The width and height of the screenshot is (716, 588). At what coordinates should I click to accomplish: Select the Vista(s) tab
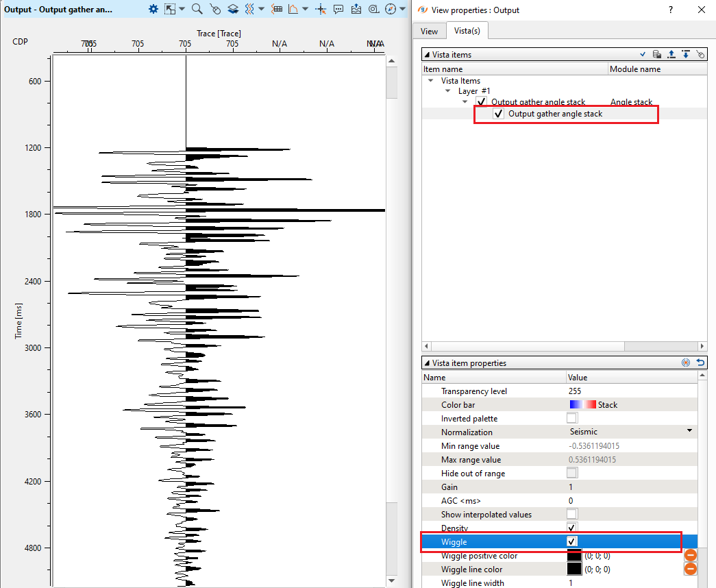[x=467, y=31]
